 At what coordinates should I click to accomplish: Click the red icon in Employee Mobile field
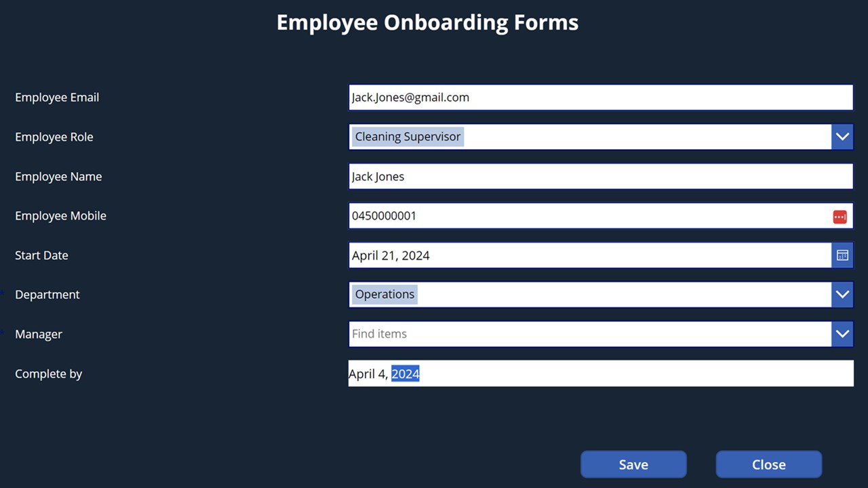click(x=840, y=217)
